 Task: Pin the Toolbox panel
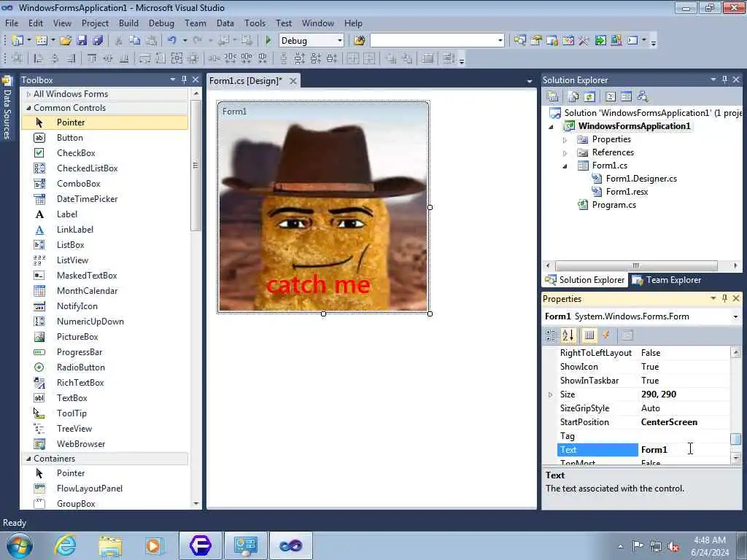tap(184, 79)
